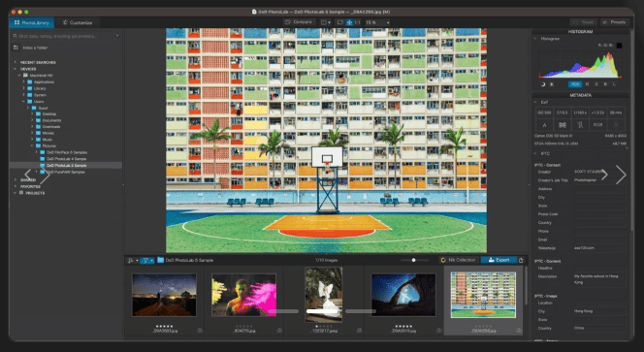Show only the G channel in the histogram
The height and width of the screenshot is (352, 644).
596,84
